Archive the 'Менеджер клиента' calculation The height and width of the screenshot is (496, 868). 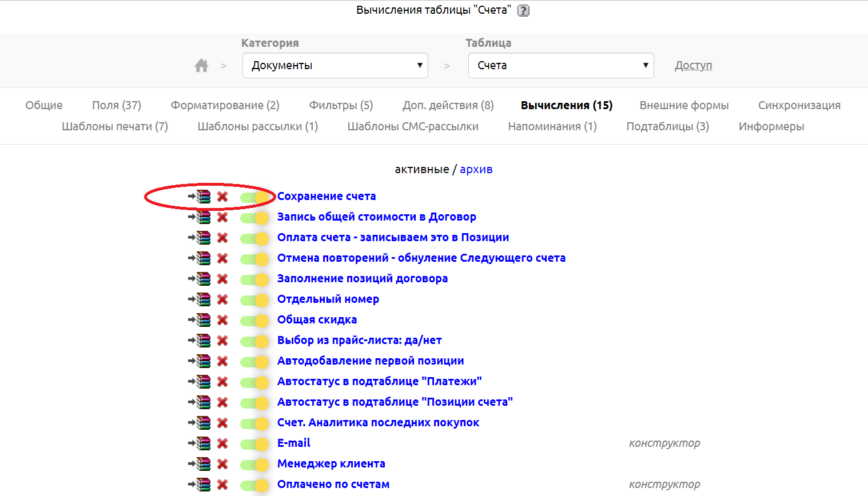pos(200,464)
